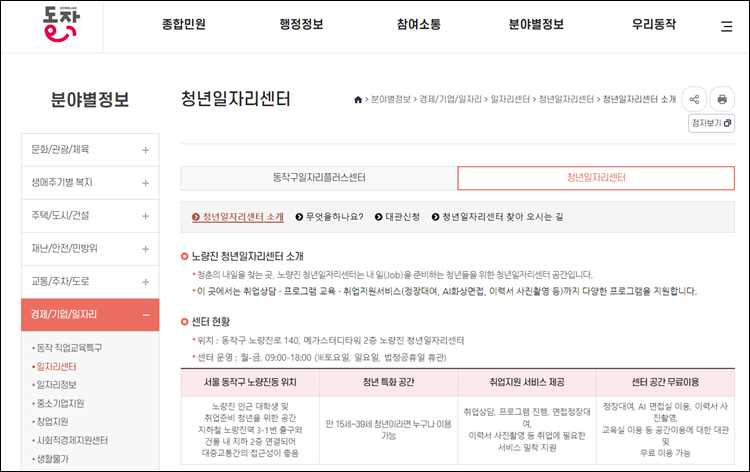
Task: Open 행정정보 top menu
Action: 301,24
